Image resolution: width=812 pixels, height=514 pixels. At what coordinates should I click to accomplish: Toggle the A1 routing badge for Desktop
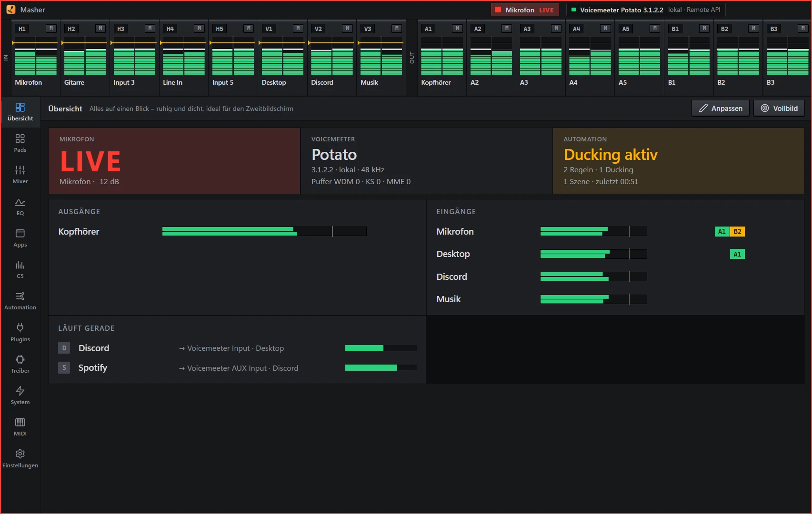click(x=737, y=254)
